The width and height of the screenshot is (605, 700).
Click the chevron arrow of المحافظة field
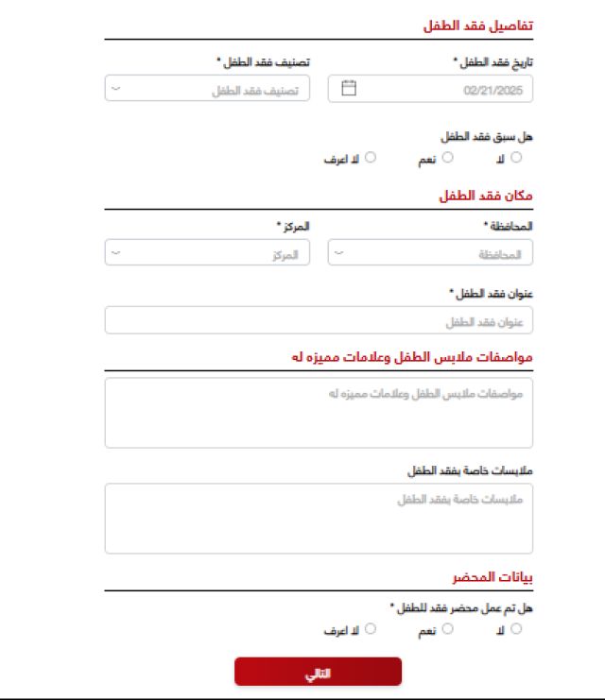click(339, 252)
